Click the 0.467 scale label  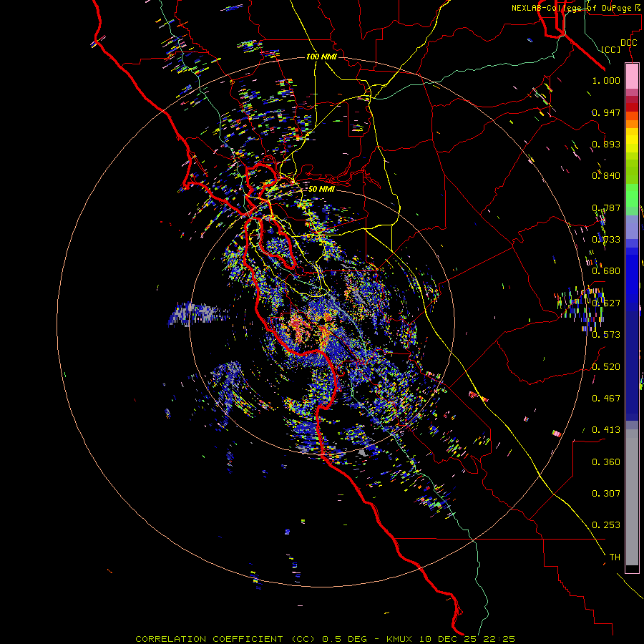point(606,399)
